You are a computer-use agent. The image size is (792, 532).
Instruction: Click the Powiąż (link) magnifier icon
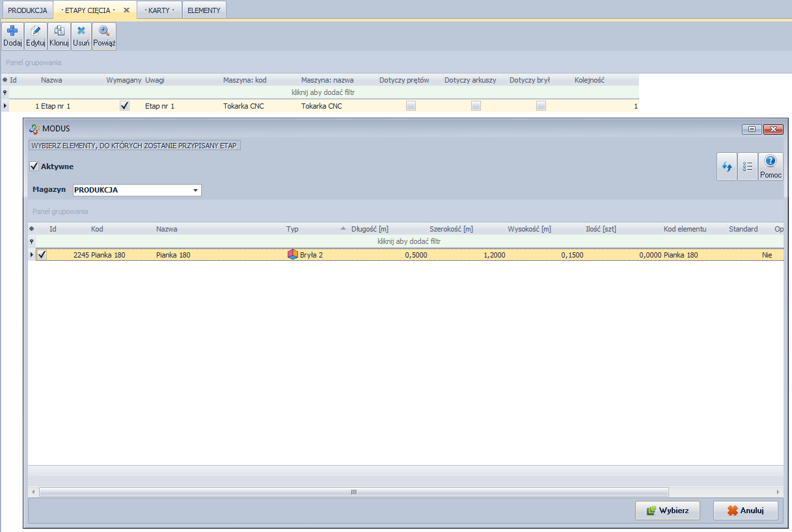(104, 31)
